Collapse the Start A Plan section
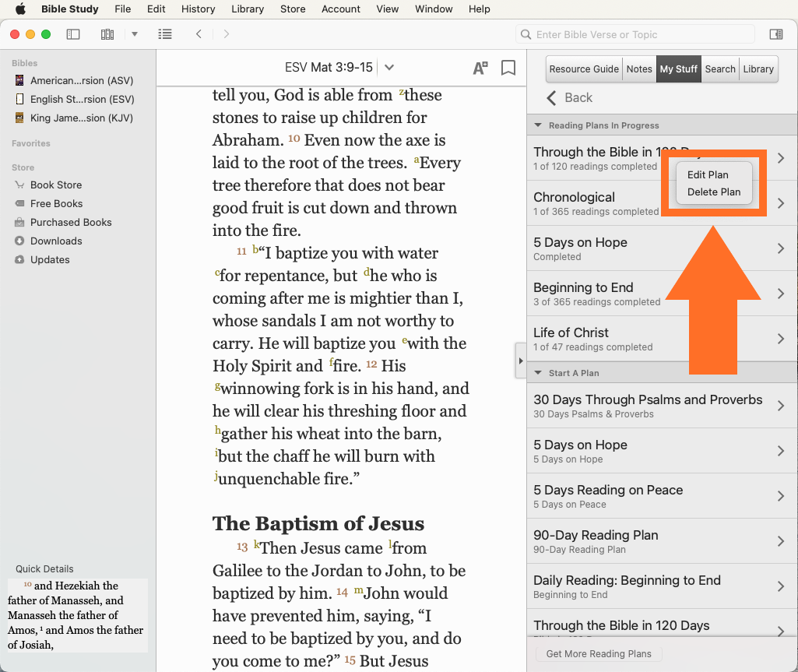 tap(538, 373)
